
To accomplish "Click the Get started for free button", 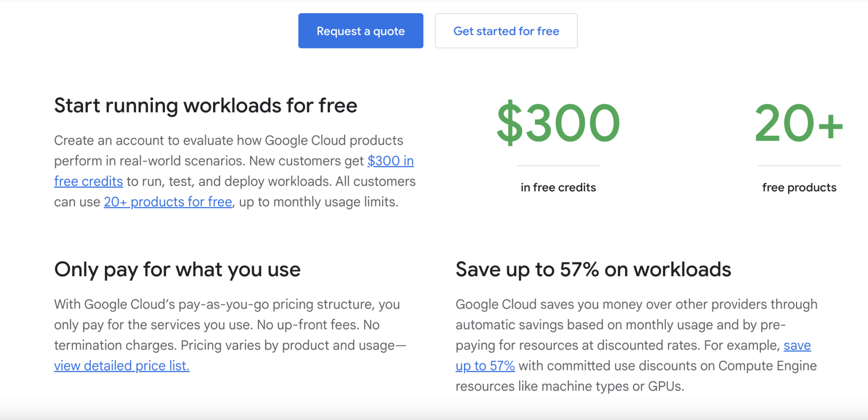I will [x=506, y=31].
